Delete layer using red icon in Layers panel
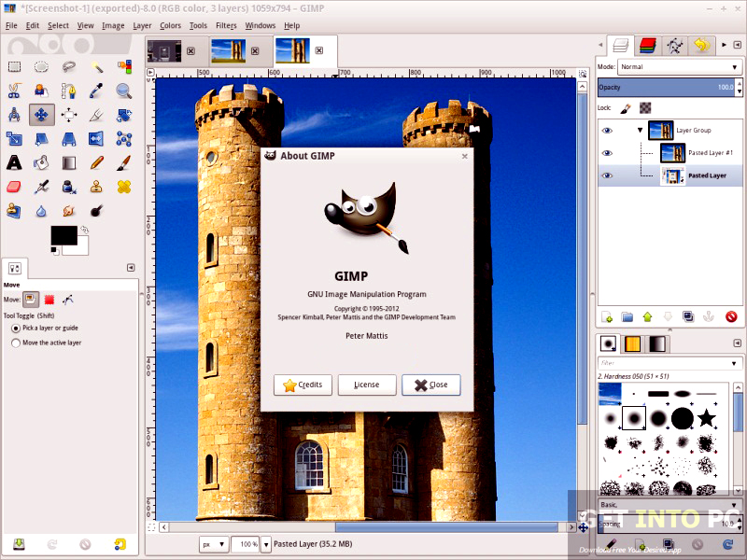The image size is (747, 560). 731,317
